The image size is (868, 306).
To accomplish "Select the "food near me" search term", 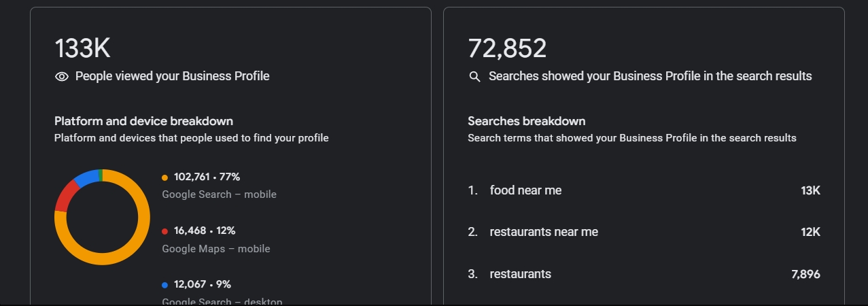I will [x=525, y=190].
